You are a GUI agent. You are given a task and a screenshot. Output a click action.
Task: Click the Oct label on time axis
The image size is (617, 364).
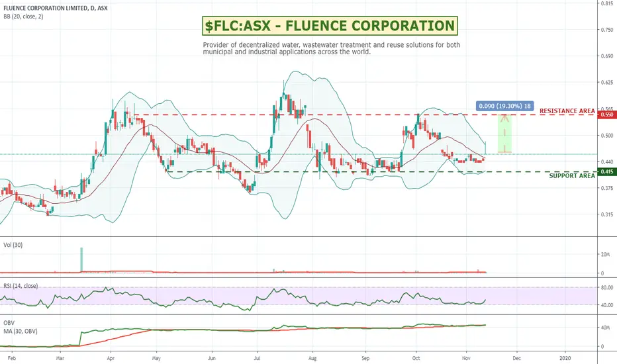click(x=416, y=358)
